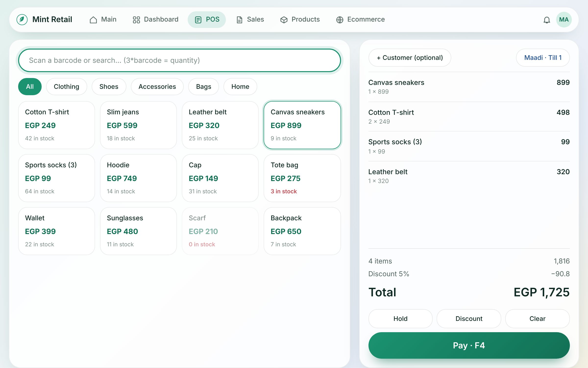Image resolution: width=588 pixels, height=368 pixels.
Task: Add Cotton T-shirt product card
Action: (57, 125)
